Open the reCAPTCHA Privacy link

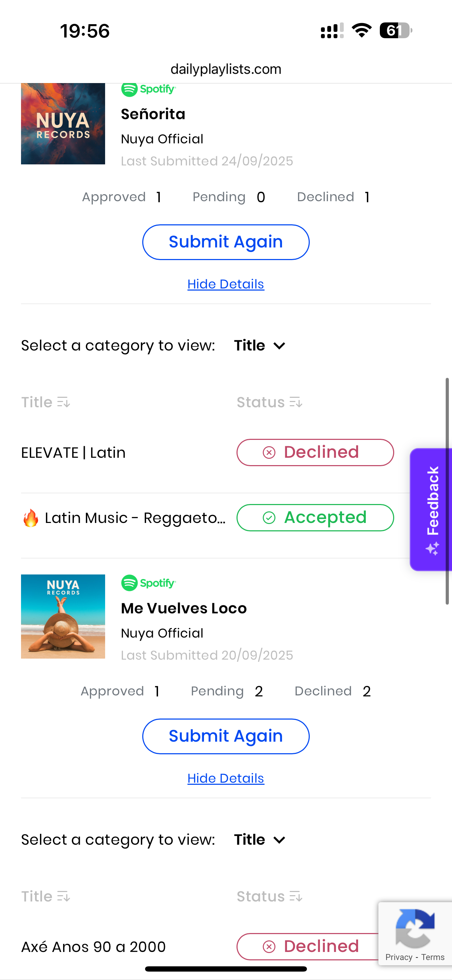(x=399, y=957)
